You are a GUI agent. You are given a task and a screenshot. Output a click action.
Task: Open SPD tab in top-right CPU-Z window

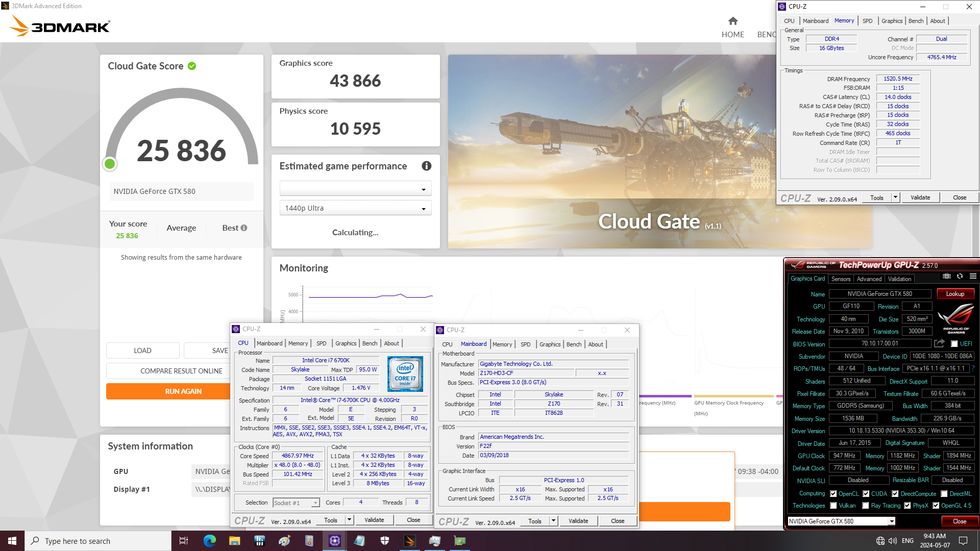pyautogui.click(x=868, y=21)
